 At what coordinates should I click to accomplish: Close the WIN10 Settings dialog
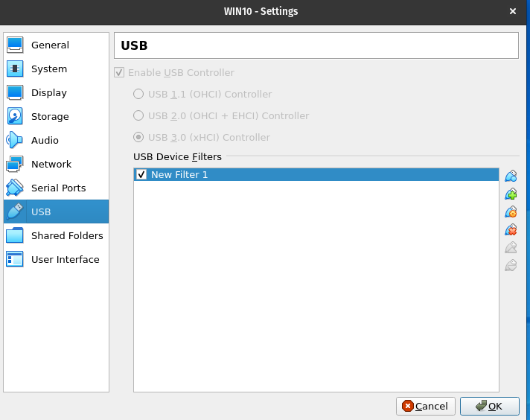[x=512, y=11]
